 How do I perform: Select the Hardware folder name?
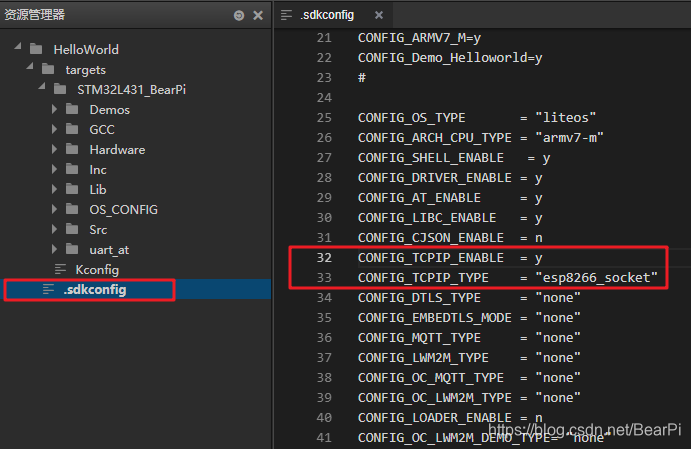coord(117,149)
